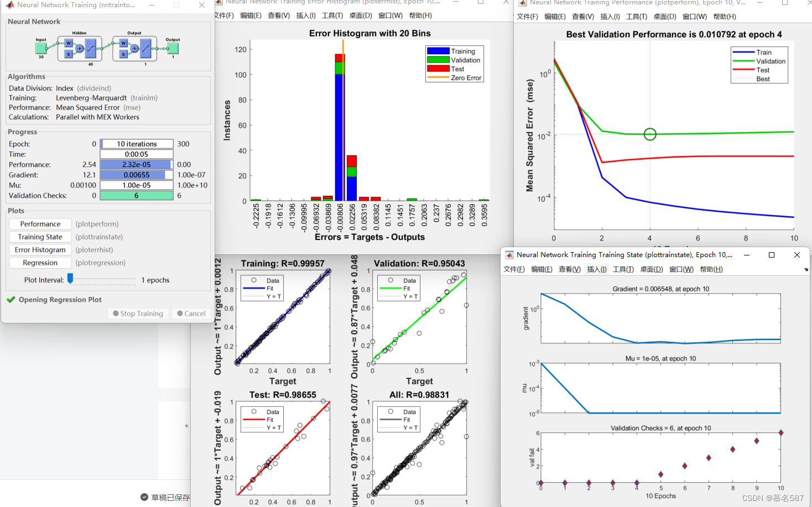The width and height of the screenshot is (812, 507).
Task: Minimize the Neural Network Training window
Action: pos(152,5)
